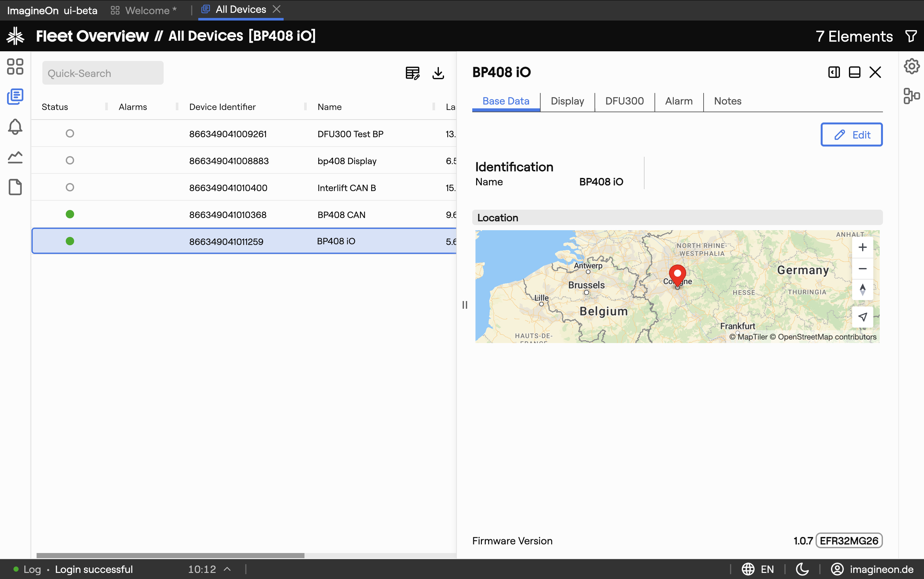Click the horizontal scrollbar of device table

tap(170, 555)
